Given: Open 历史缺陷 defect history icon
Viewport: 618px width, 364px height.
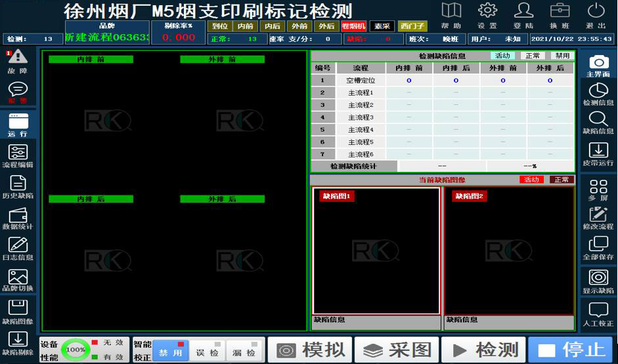Looking at the screenshot, I should pos(18,186).
